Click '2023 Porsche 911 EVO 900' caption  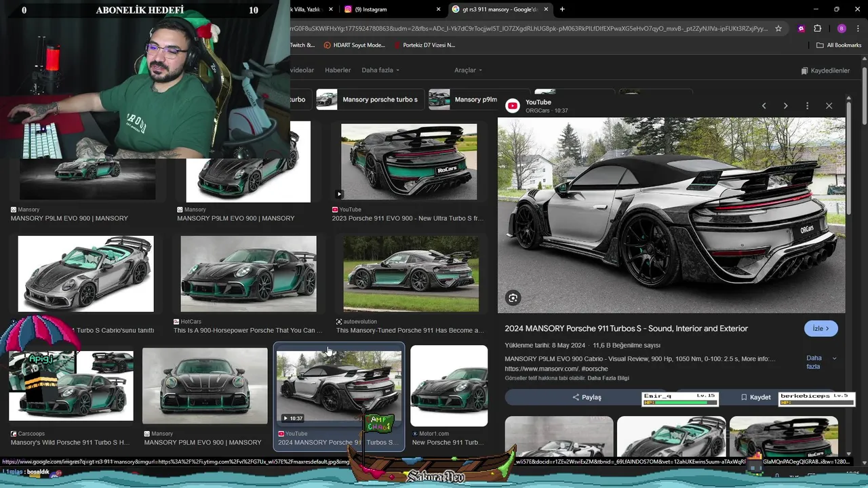[408, 218]
